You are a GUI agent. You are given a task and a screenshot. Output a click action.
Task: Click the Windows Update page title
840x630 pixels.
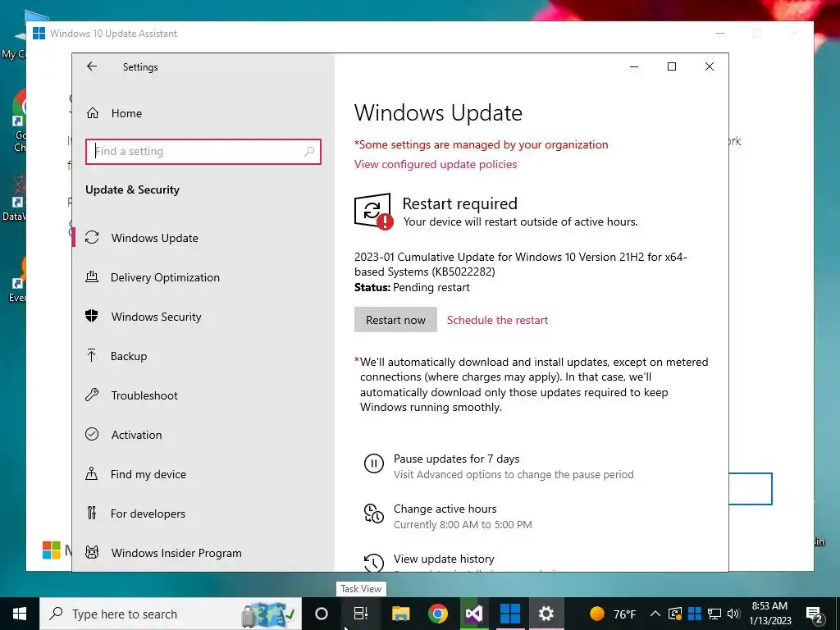pos(438,113)
